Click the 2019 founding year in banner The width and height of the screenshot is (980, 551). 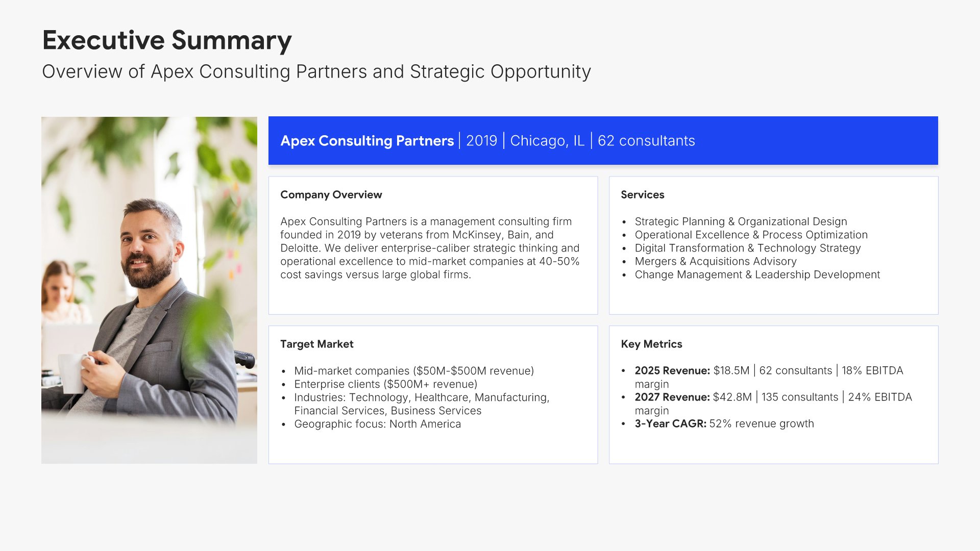point(481,141)
